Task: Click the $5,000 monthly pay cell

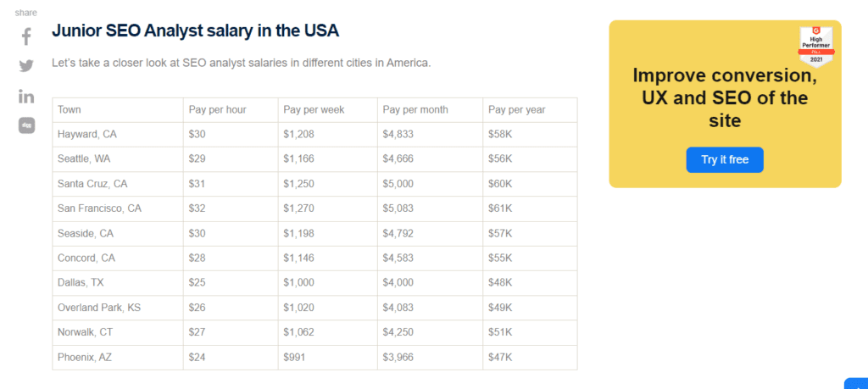Action: [x=400, y=184]
